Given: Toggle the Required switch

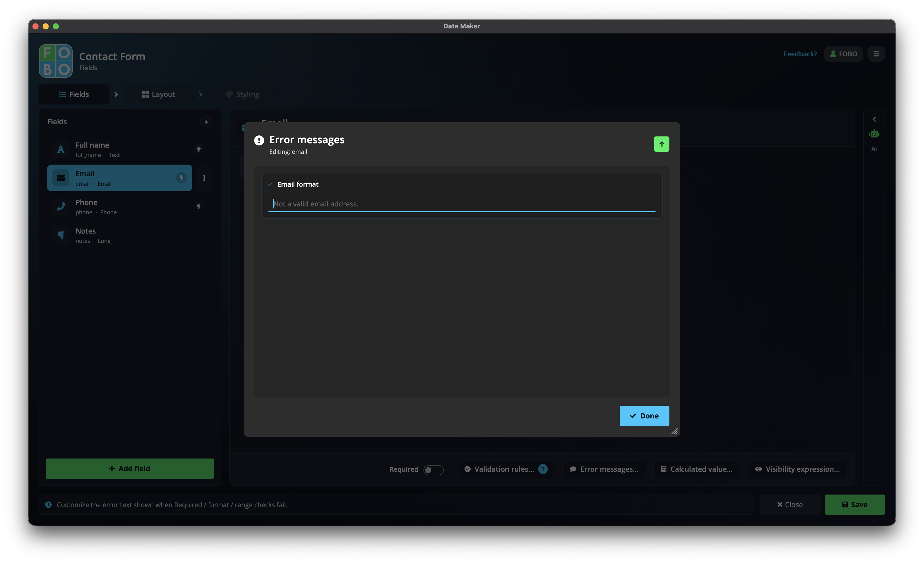Looking at the screenshot, I should (x=433, y=470).
